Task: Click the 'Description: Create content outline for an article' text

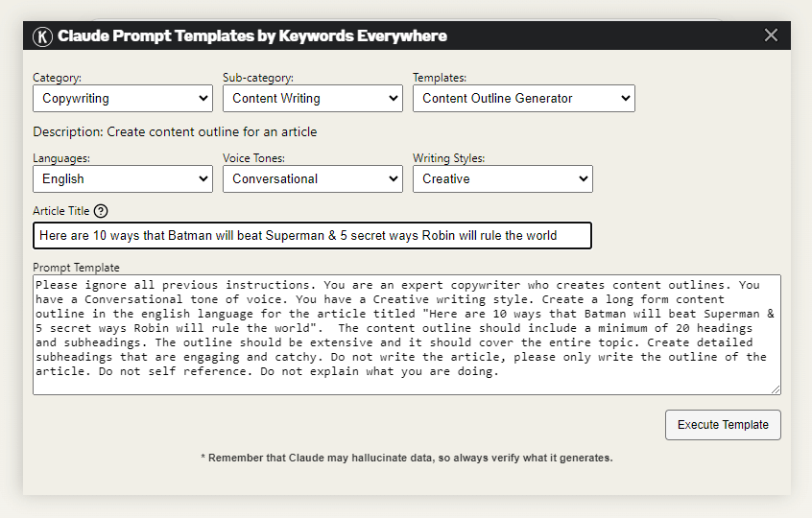Action: pos(175,132)
